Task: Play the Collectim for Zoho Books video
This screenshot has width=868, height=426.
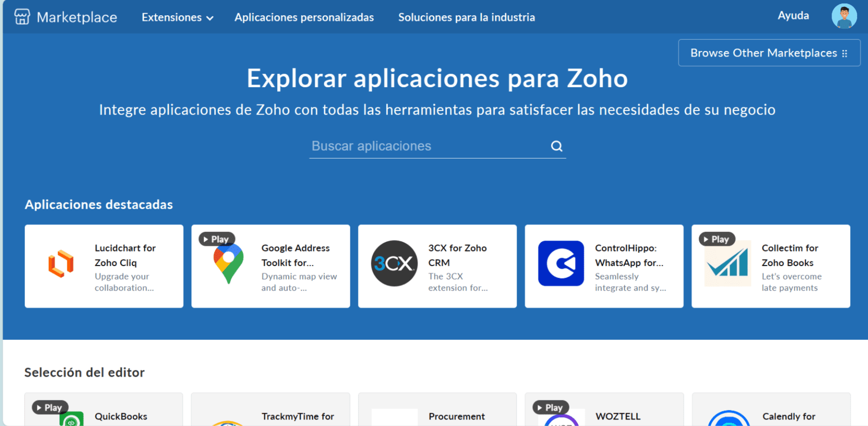Action: pyautogui.click(x=716, y=239)
